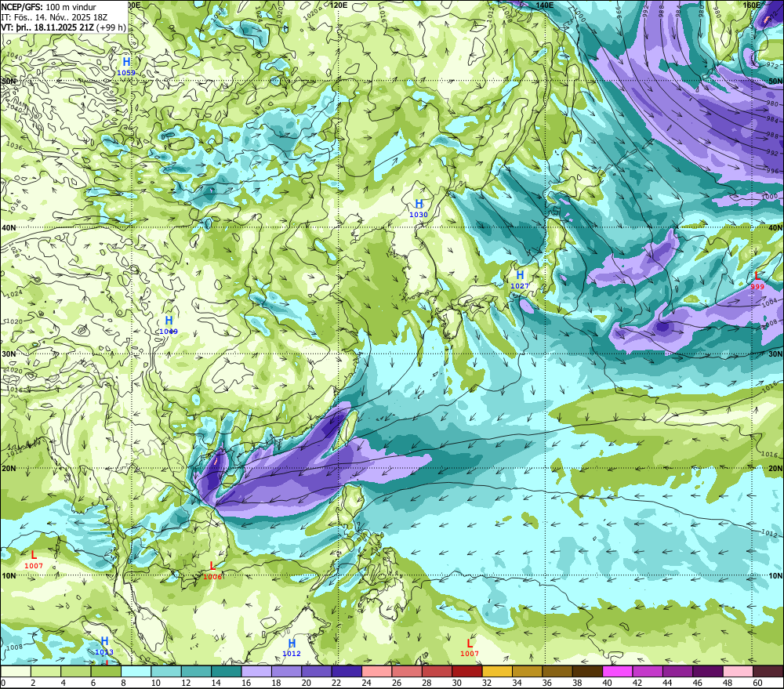Click the light pink 48–60 legend swatch
Viewport: 784px width, 689px height.
[x=738, y=671]
